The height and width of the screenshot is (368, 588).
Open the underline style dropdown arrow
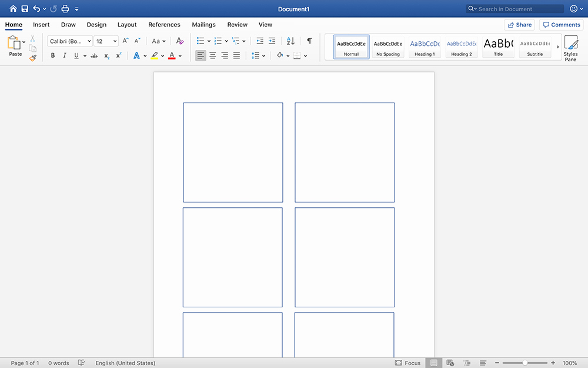85,56
